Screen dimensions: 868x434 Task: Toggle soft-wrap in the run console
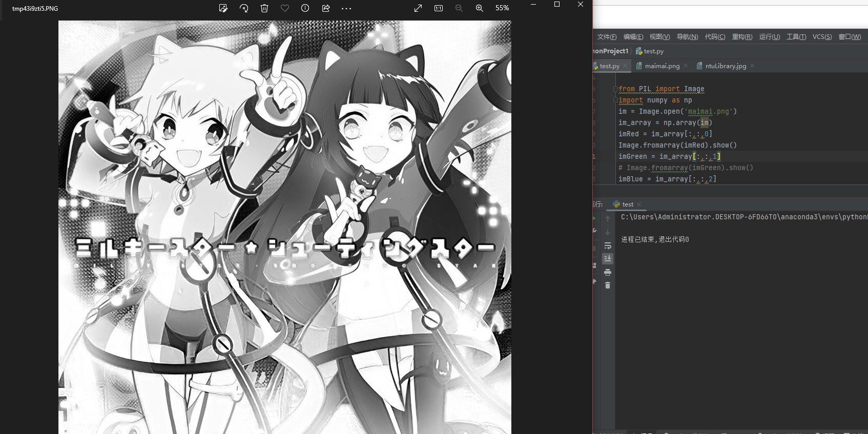[608, 245]
